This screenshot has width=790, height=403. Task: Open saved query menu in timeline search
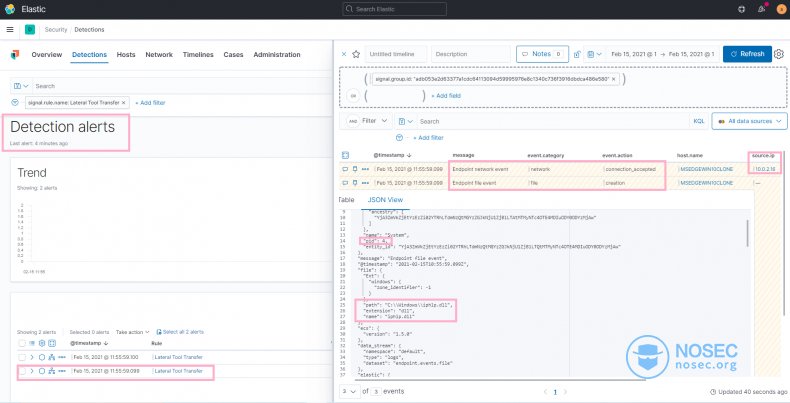click(406, 121)
